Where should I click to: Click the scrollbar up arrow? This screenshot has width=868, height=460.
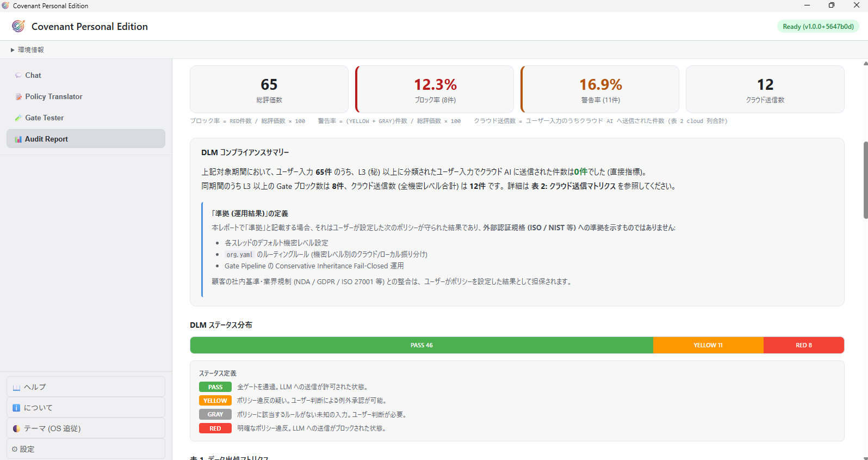(865, 63)
